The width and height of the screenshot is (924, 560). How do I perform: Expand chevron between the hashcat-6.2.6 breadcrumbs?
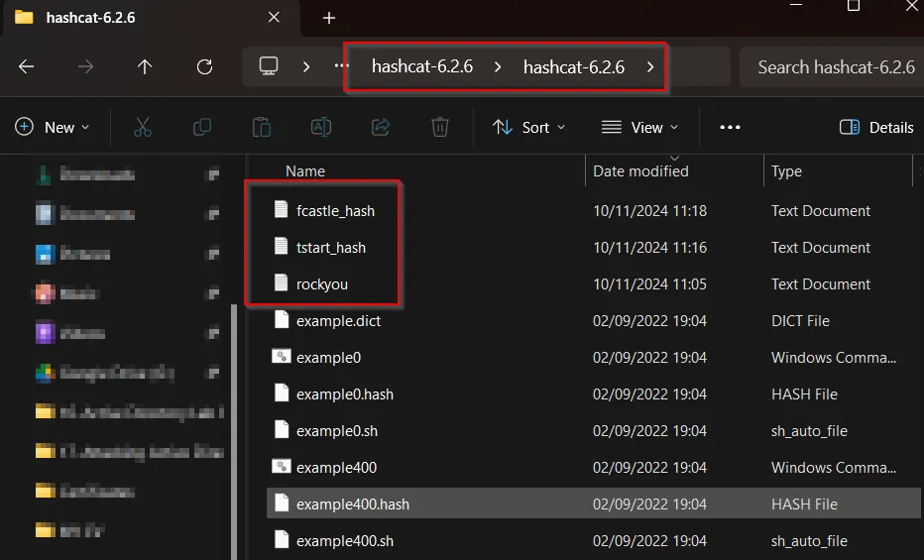point(498,67)
